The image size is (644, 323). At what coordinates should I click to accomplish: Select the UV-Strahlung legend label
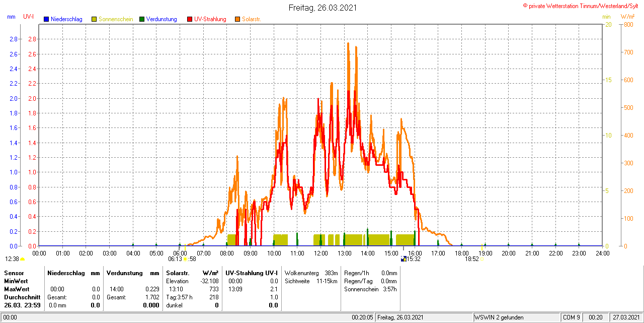point(211,19)
